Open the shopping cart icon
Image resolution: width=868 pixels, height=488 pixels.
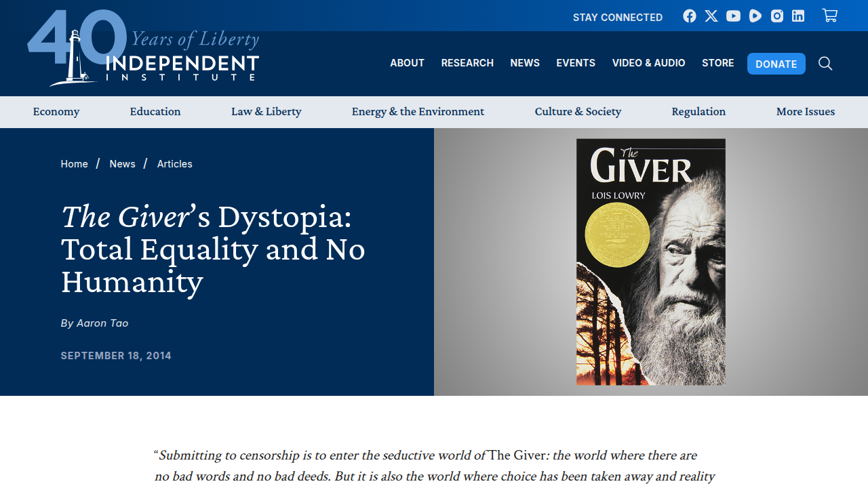(830, 16)
